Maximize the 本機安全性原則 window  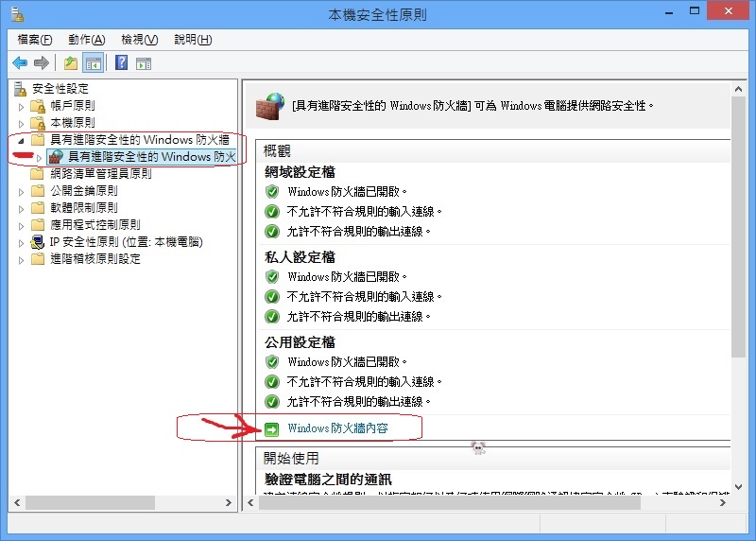[x=695, y=11]
